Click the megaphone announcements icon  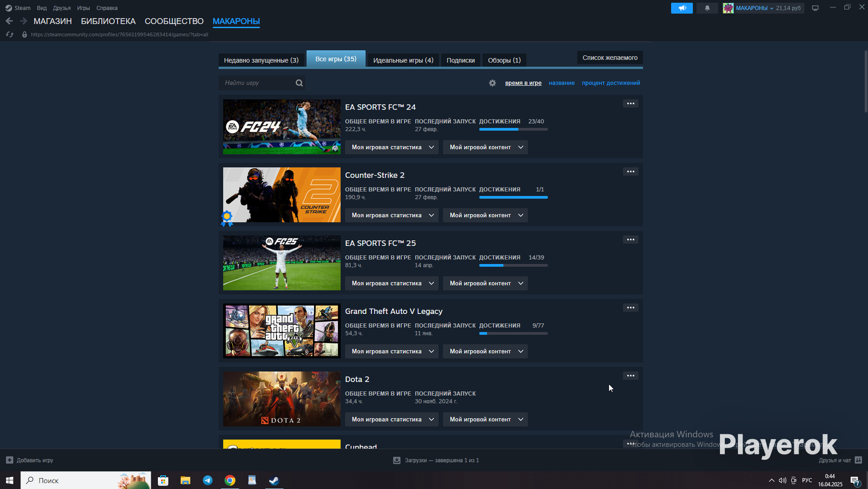pyautogui.click(x=682, y=8)
